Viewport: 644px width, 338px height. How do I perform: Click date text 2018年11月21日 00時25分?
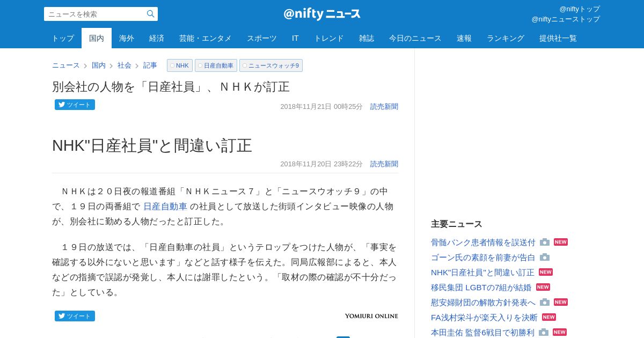pyautogui.click(x=321, y=107)
